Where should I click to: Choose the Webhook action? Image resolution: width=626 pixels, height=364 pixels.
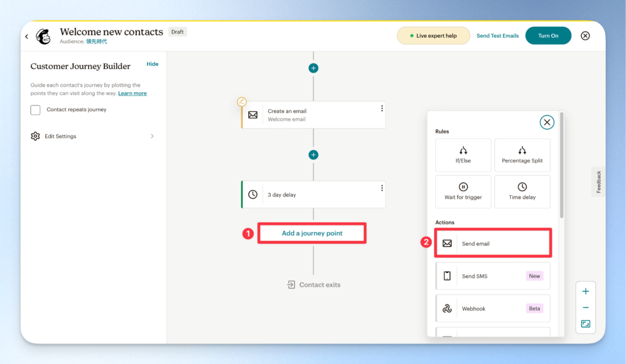(493, 308)
